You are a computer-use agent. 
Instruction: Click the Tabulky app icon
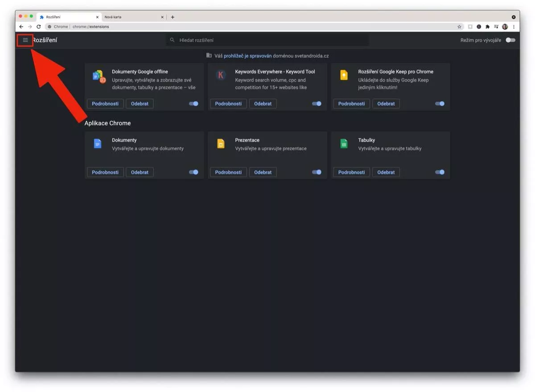[344, 143]
